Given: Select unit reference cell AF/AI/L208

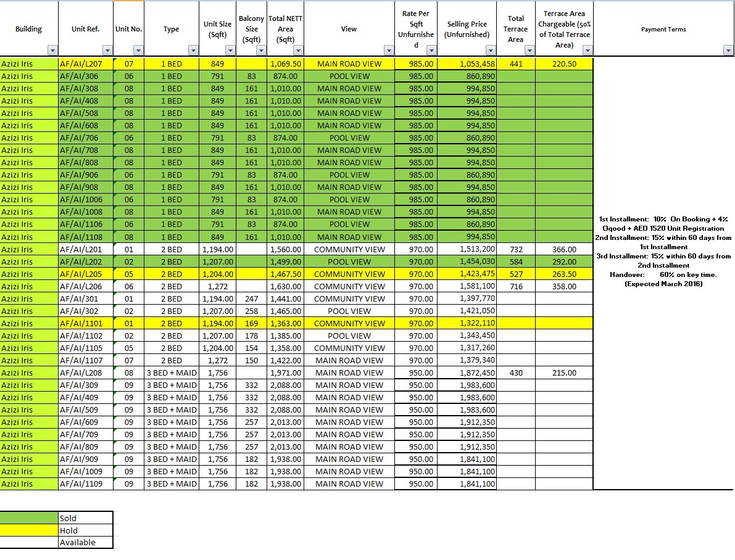Looking at the screenshot, I should point(86,373).
